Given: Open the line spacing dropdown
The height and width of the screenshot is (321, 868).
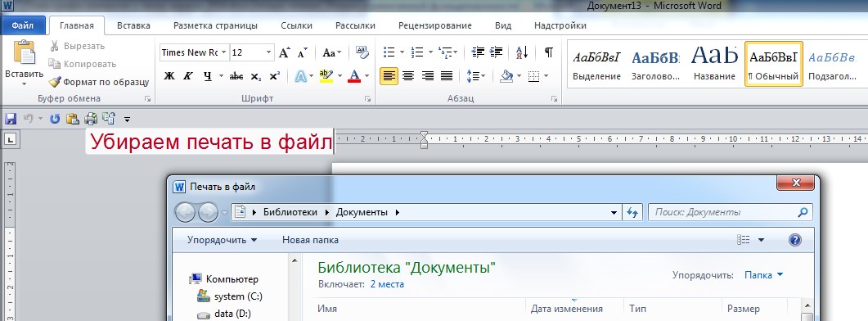Looking at the screenshot, I should coord(476,76).
